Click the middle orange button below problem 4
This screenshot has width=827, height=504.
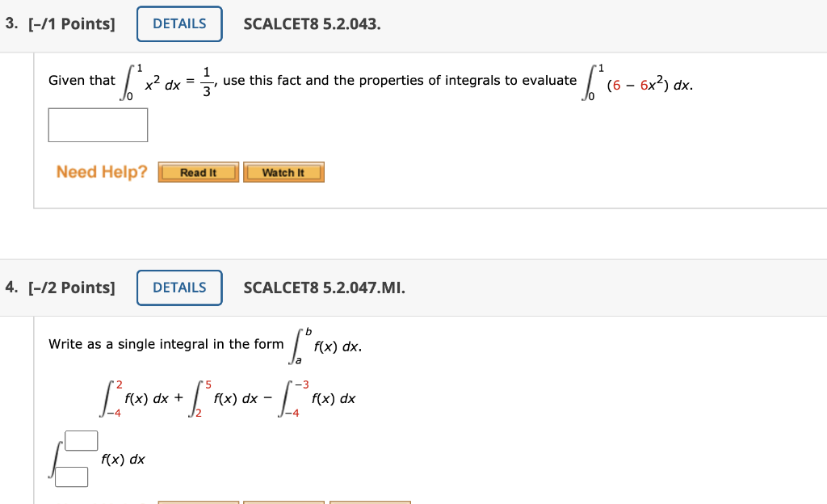click(283, 502)
